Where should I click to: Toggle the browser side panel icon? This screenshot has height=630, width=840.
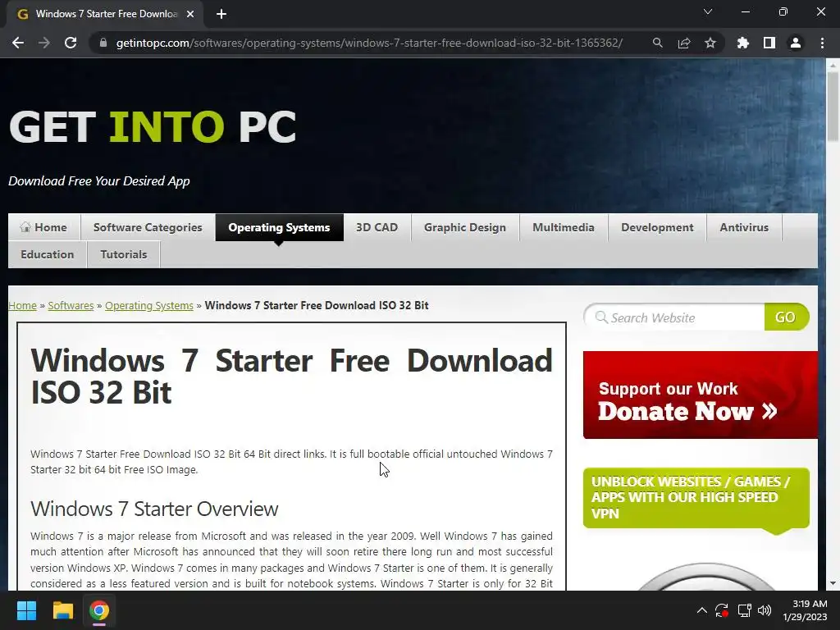769,43
